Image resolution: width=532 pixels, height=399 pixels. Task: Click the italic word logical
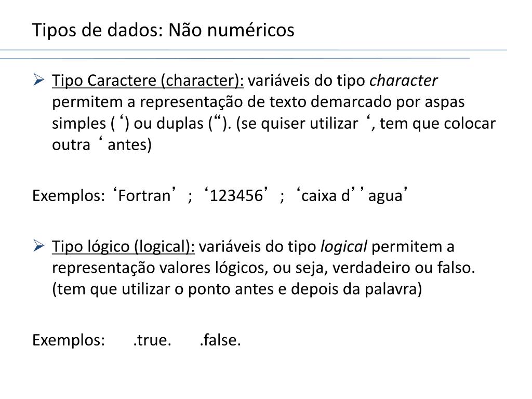click(344, 246)
